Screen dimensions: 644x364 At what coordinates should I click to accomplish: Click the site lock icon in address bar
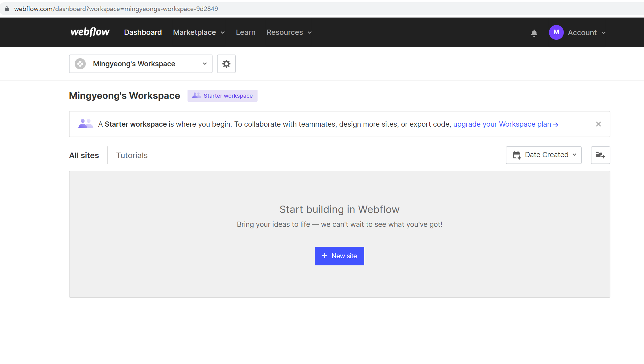(7, 9)
